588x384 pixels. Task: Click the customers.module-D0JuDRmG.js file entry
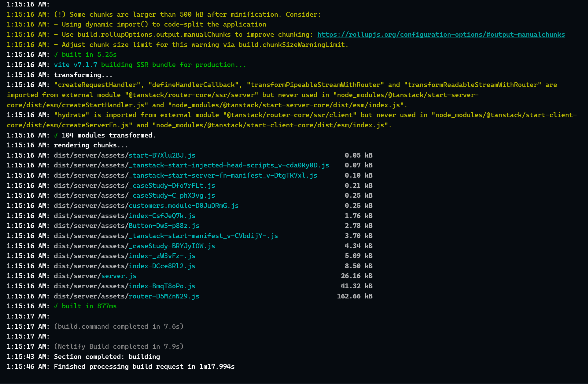pos(184,206)
